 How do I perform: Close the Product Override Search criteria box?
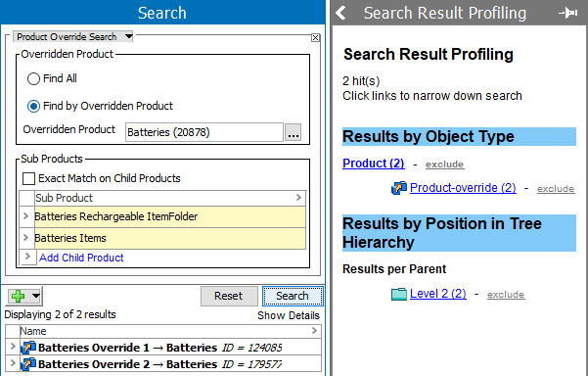315,37
